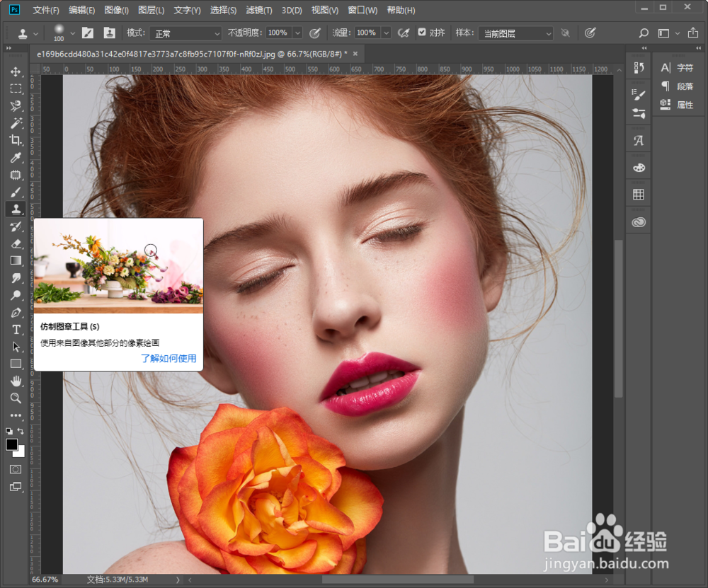Pick the Eyedropper tool
Screen dimensions: 708x588
(16, 157)
